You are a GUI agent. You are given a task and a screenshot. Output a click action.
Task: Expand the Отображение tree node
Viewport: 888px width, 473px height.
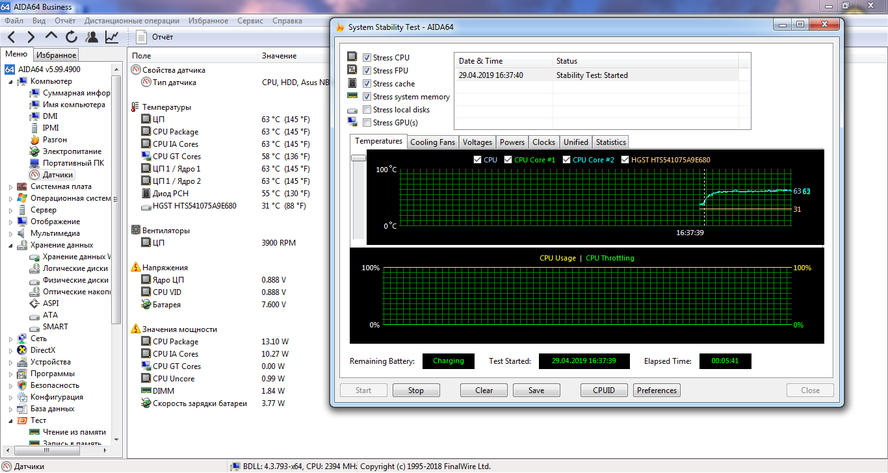[x=11, y=221]
